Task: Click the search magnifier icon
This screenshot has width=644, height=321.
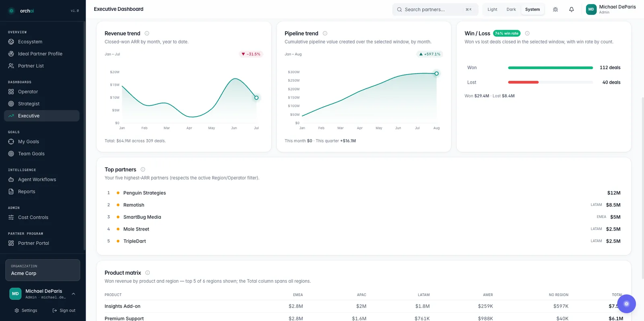Action: pos(399,10)
